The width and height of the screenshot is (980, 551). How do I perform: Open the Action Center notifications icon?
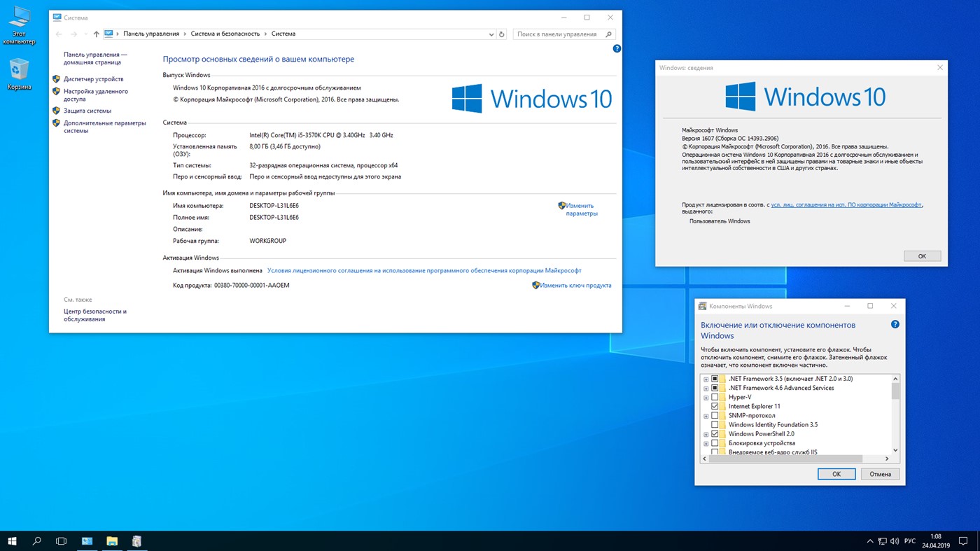pos(963,541)
